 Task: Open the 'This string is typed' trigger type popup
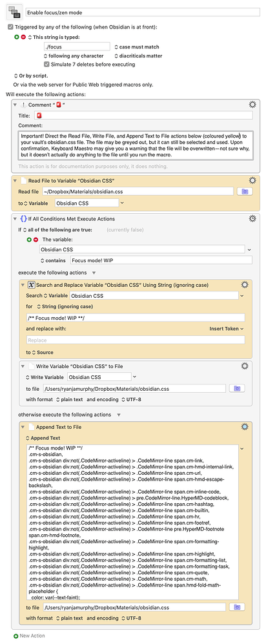point(50,37)
